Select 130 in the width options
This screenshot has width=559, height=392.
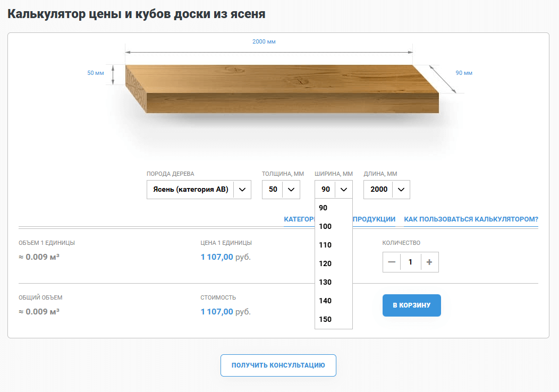[325, 282]
